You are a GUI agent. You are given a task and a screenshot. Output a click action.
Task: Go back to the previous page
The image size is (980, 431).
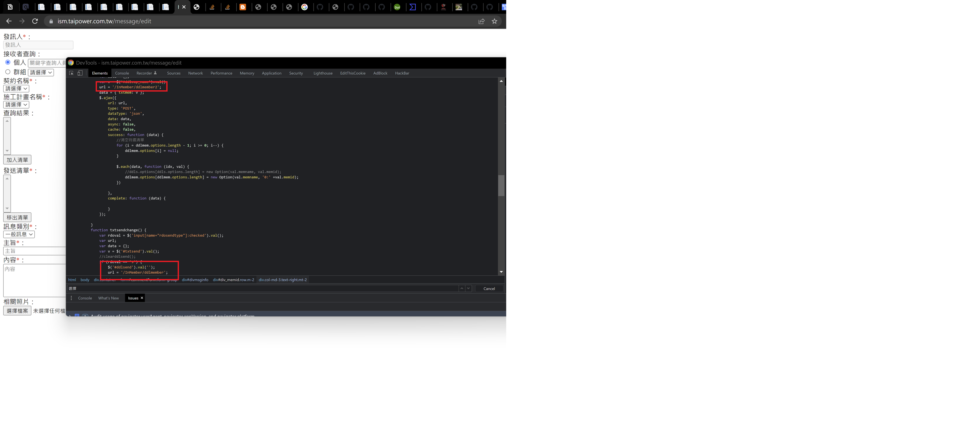point(9,21)
